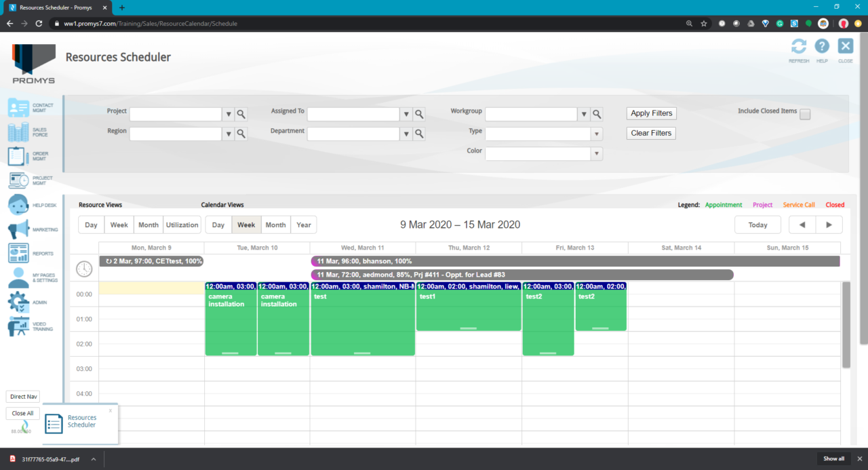Select the green test1 appointment on Thursday
Screen dimensions: 868x470
(x=468, y=307)
